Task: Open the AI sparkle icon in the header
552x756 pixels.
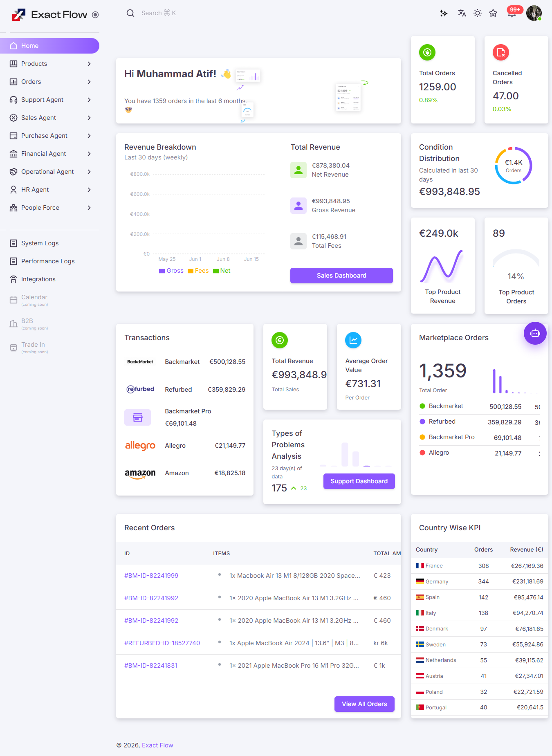Action: point(444,13)
